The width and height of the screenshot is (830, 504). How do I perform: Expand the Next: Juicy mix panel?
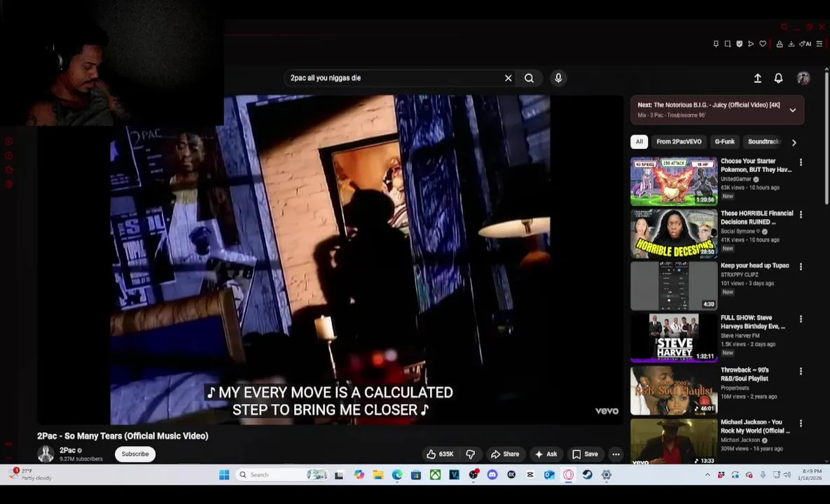click(792, 110)
